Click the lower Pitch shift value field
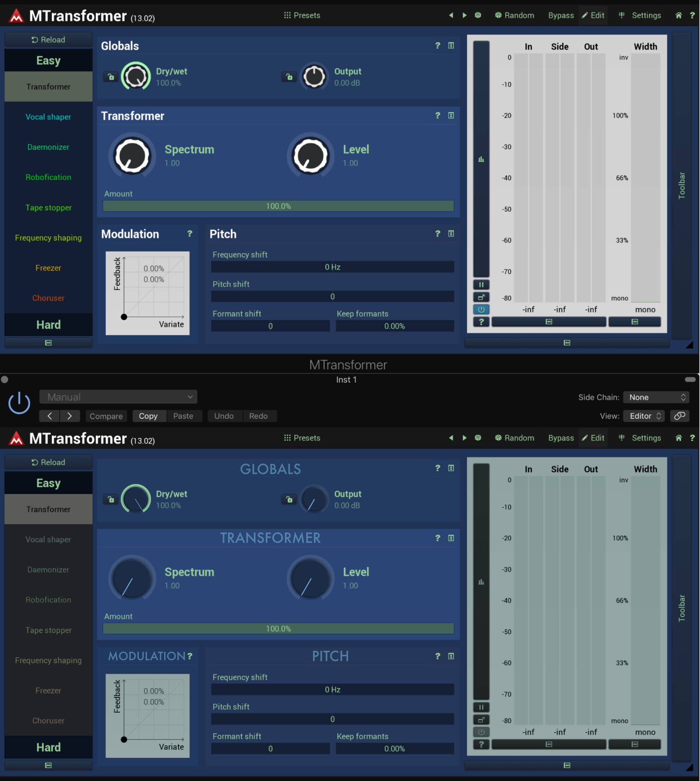 click(x=332, y=719)
